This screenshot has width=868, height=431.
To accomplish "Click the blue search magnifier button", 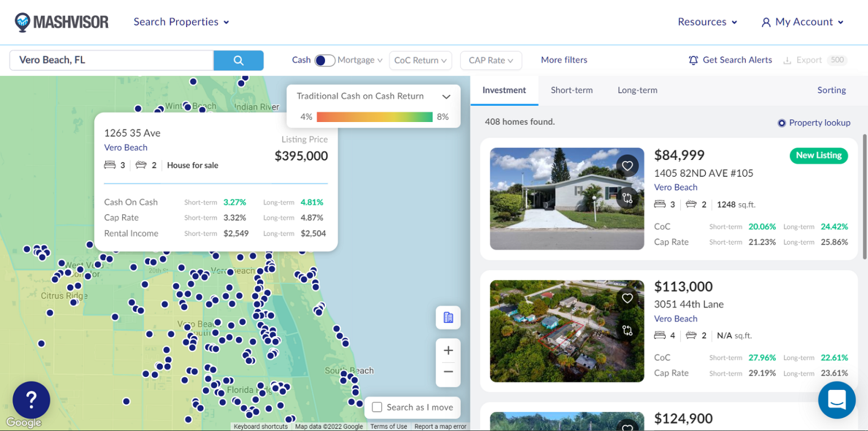I will (x=238, y=60).
